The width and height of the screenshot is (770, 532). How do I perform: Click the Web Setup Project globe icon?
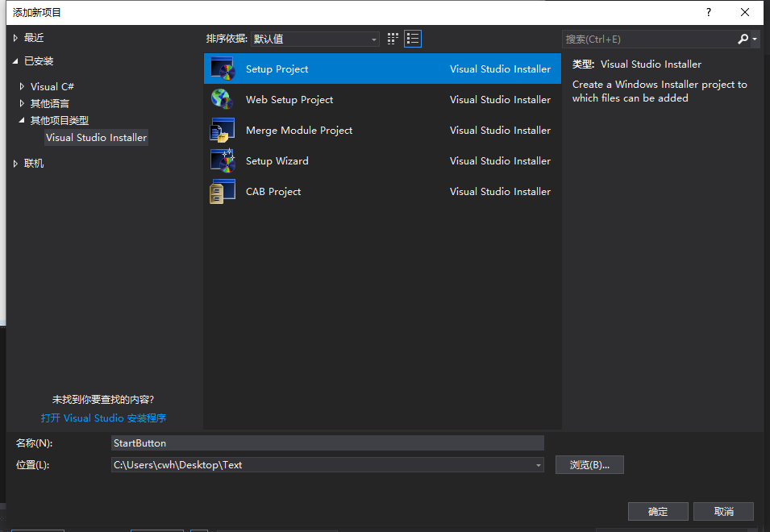222,99
